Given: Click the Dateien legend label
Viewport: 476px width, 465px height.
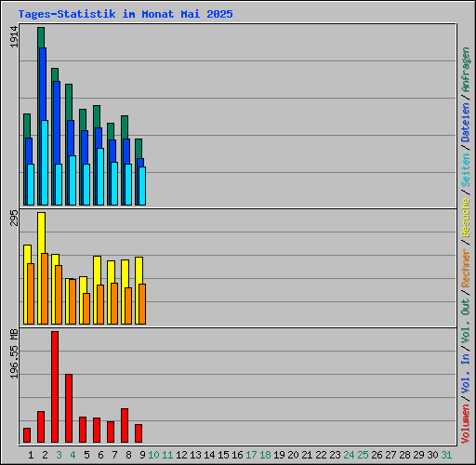Looking at the screenshot, I should [466, 123].
